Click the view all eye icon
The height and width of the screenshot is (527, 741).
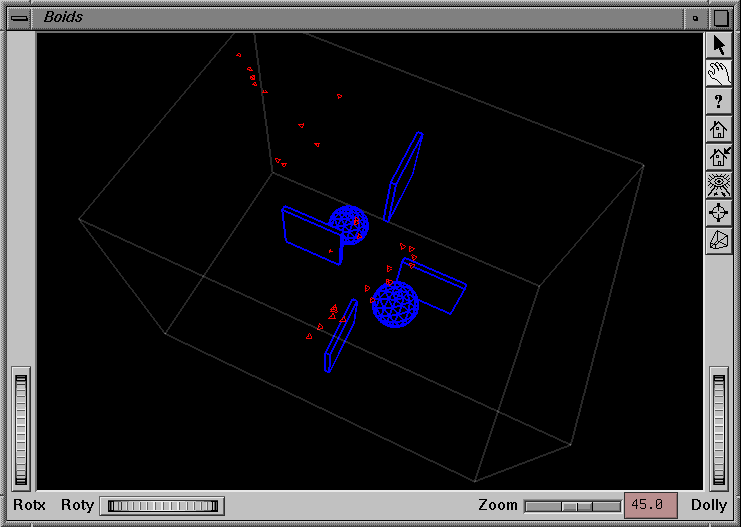719,185
